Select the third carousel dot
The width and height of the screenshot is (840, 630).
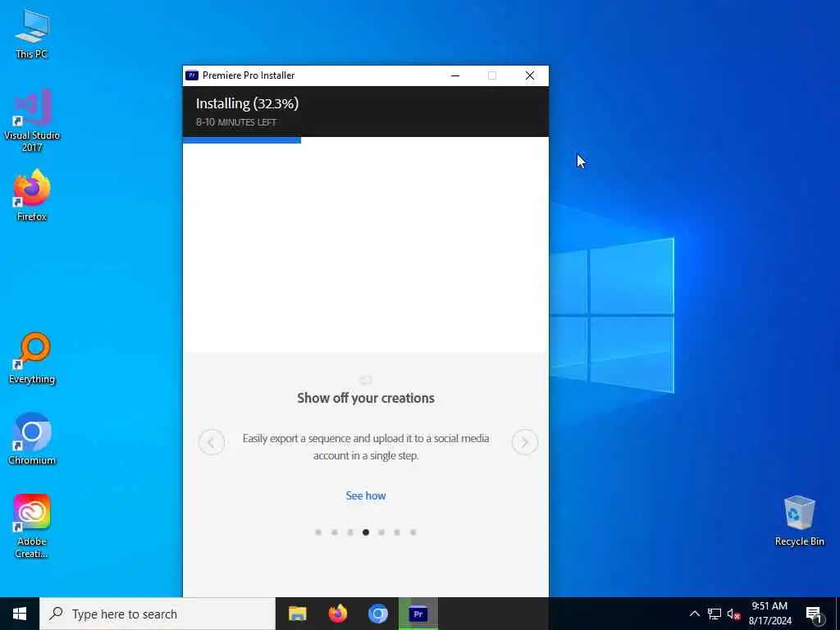(x=349, y=532)
